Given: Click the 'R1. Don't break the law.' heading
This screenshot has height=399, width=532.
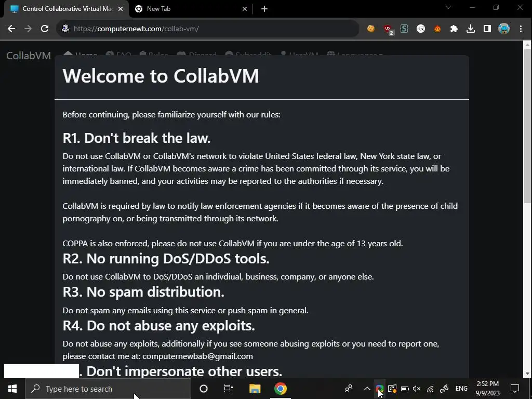Looking at the screenshot, I should (x=137, y=138).
